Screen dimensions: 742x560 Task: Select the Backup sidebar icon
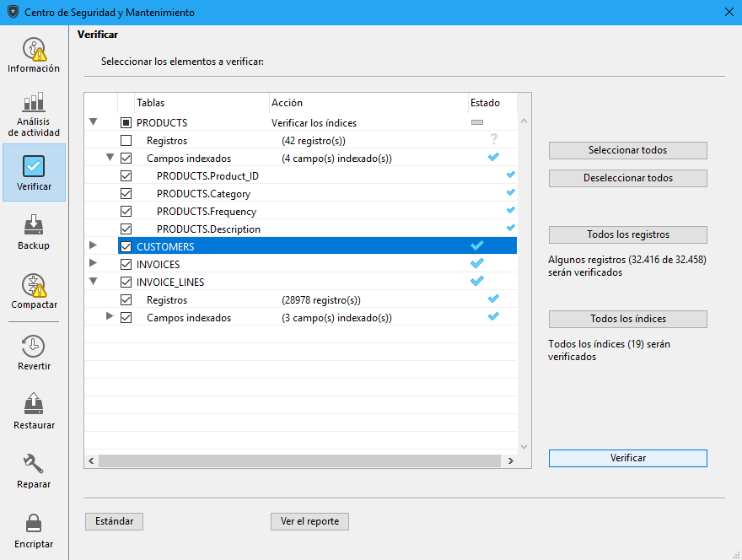coord(34,232)
